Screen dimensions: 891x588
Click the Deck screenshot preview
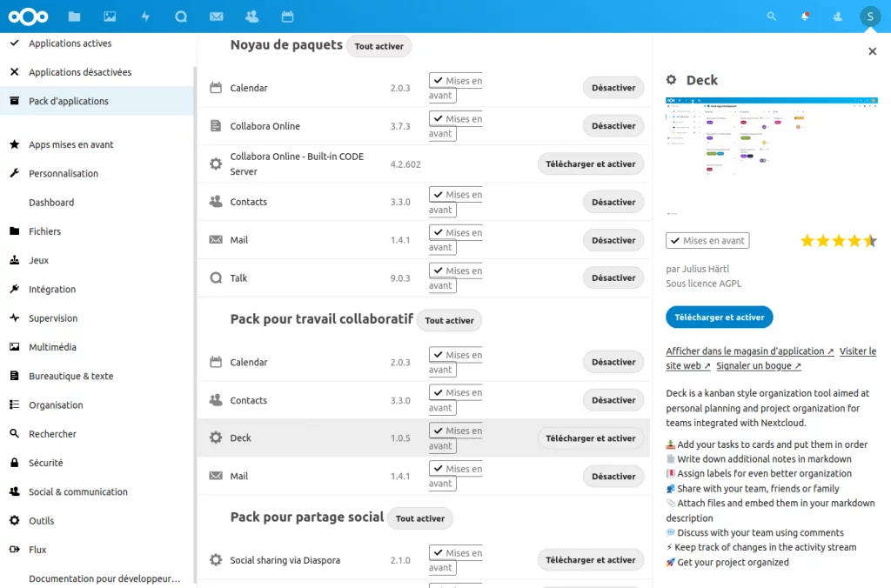coord(772,157)
